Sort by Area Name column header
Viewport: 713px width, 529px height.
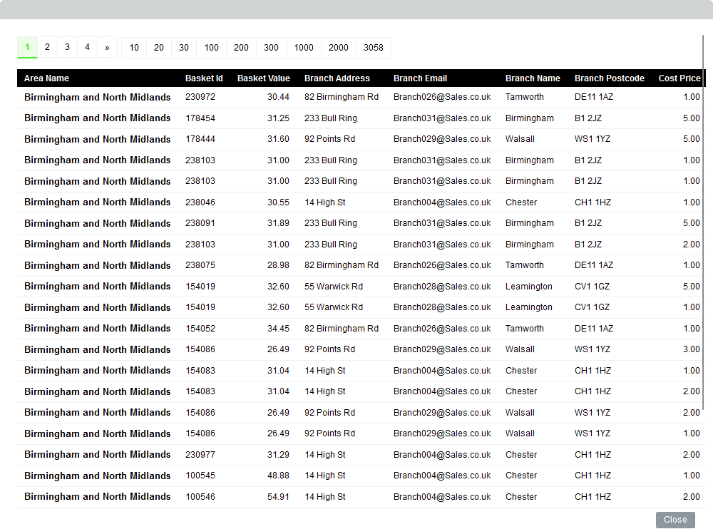click(47, 78)
